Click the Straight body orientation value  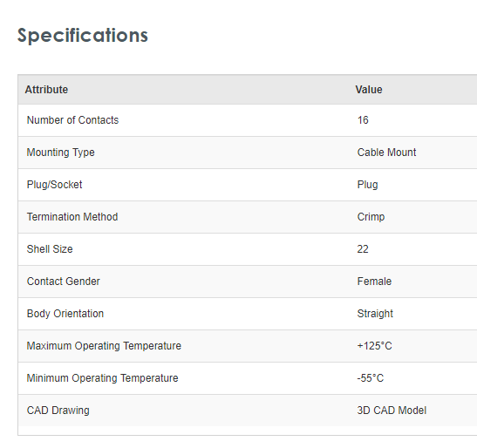375,314
